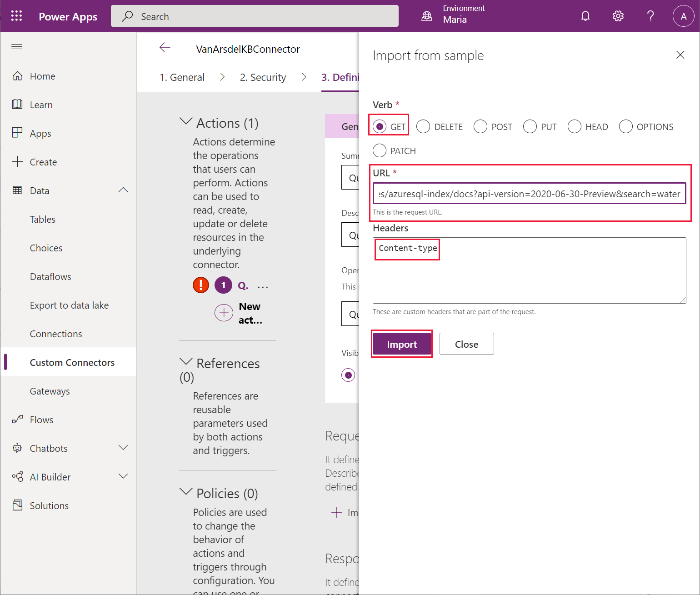Screen dimensions: 700x595
Task: Click the AI Builder icon
Action: point(17,477)
